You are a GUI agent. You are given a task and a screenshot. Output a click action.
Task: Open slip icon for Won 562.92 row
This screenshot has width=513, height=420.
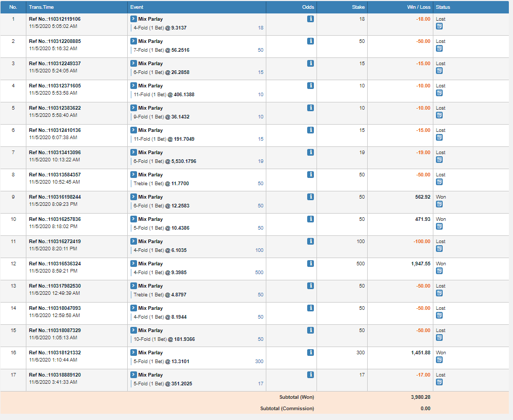pyautogui.click(x=440, y=204)
